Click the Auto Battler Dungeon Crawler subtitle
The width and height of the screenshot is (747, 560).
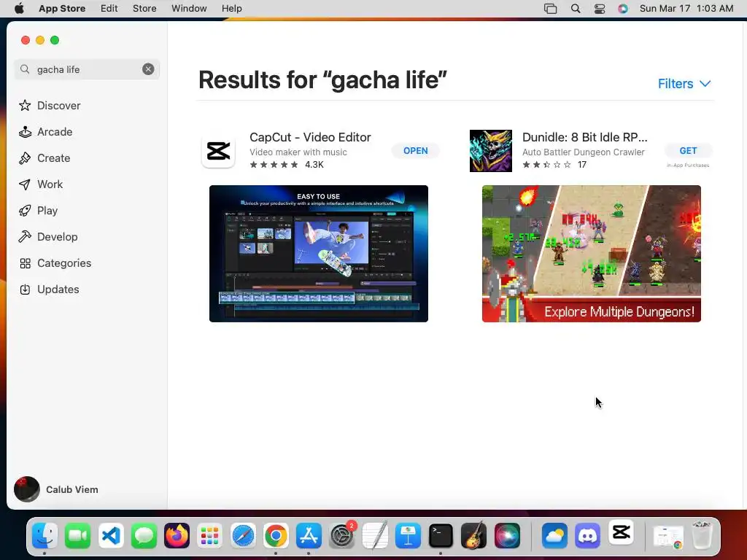[583, 152]
